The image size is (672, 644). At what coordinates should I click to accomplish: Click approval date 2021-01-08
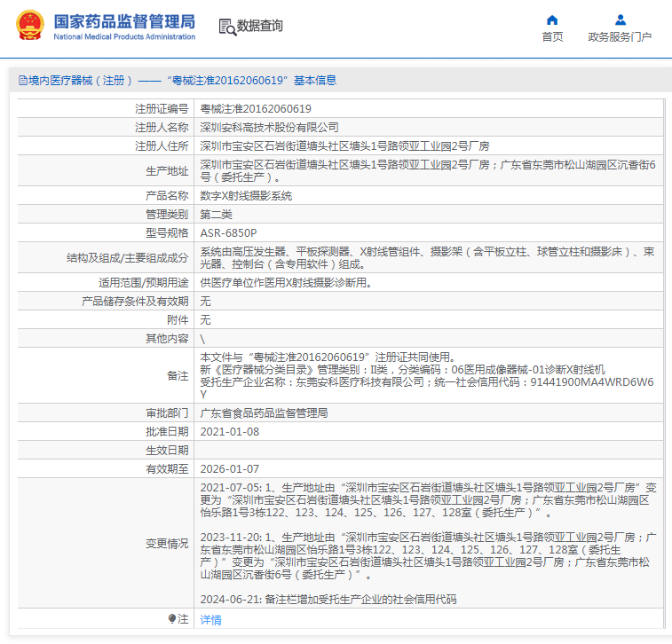[230, 432]
